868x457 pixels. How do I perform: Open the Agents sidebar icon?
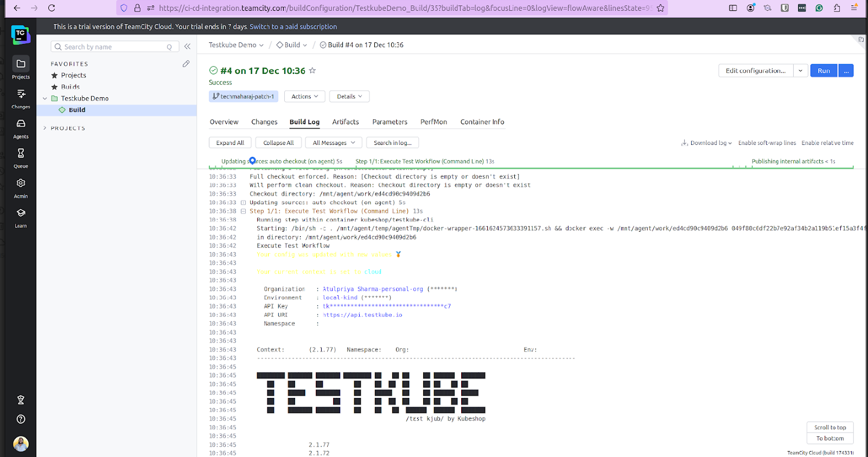click(x=21, y=124)
